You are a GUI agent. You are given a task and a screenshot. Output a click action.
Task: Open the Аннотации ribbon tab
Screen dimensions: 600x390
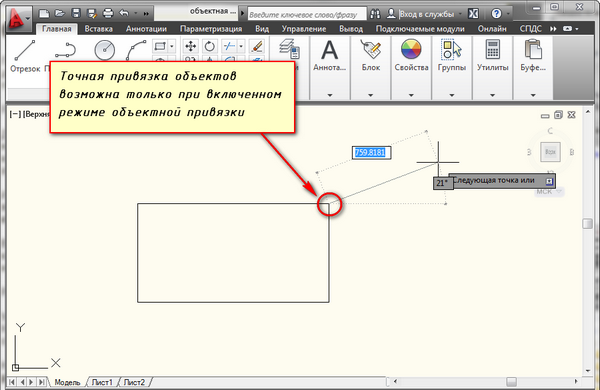coord(146,29)
